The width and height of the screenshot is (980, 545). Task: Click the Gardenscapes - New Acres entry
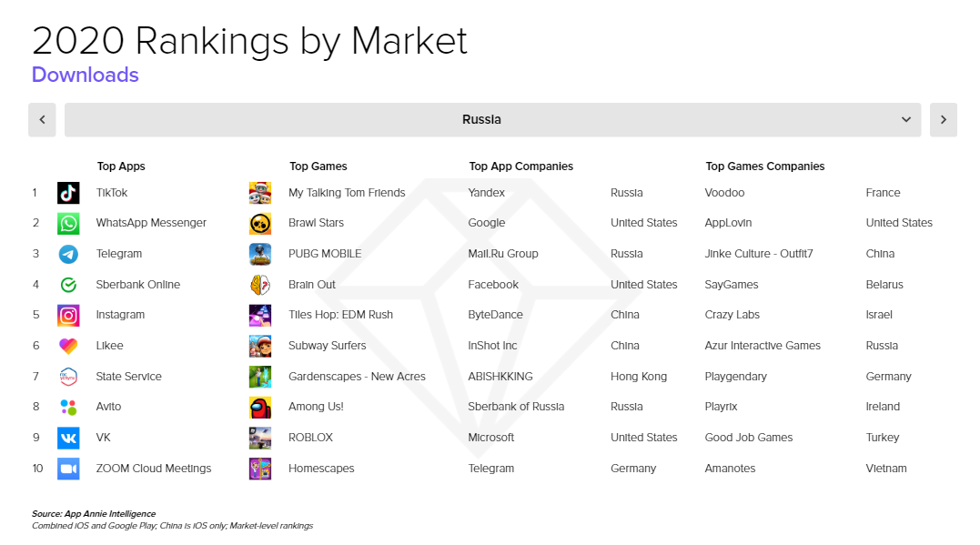[356, 376]
